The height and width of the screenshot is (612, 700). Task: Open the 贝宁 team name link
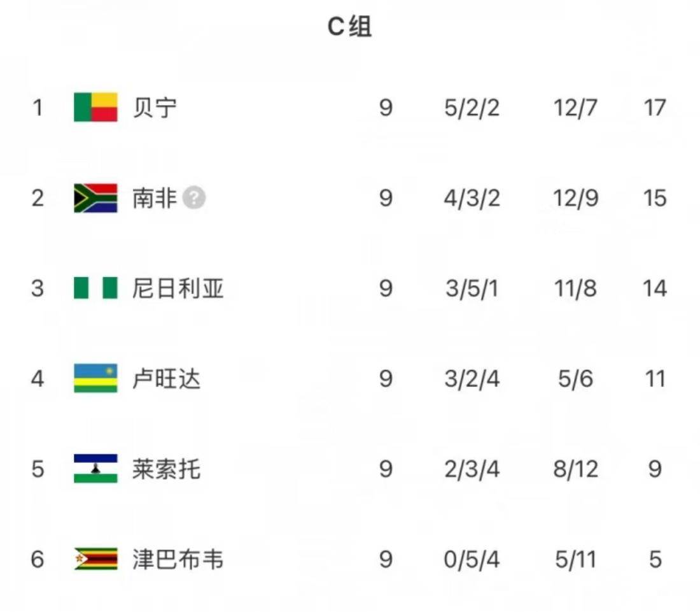(154, 108)
